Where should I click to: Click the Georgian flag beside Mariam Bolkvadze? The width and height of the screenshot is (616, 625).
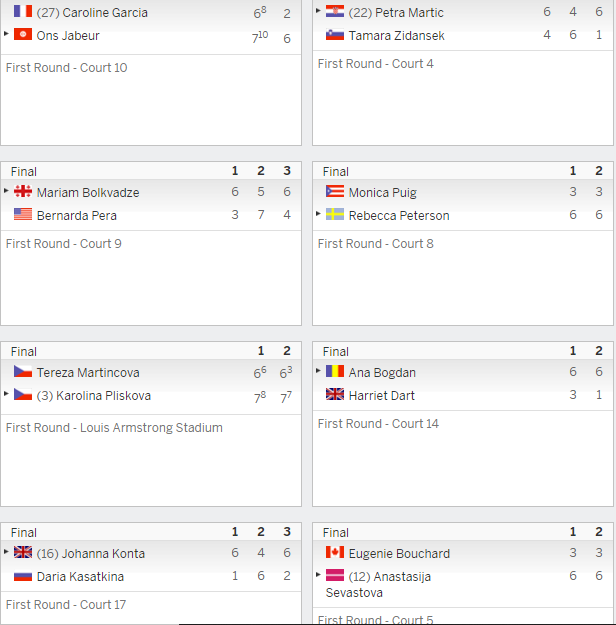pyautogui.click(x=23, y=191)
